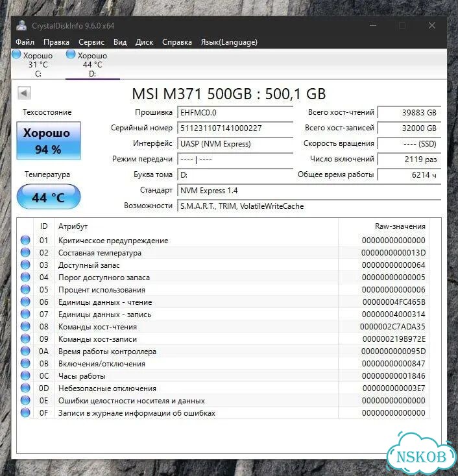The width and height of the screenshot is (458, 476).
Task: Click the blue status orb on D: tab
Action: (x=71, y=54)
